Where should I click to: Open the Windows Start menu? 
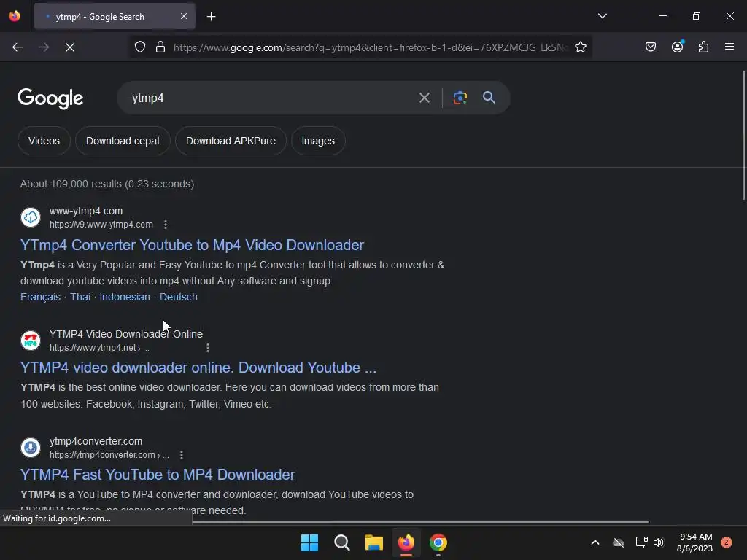(309, 542)
